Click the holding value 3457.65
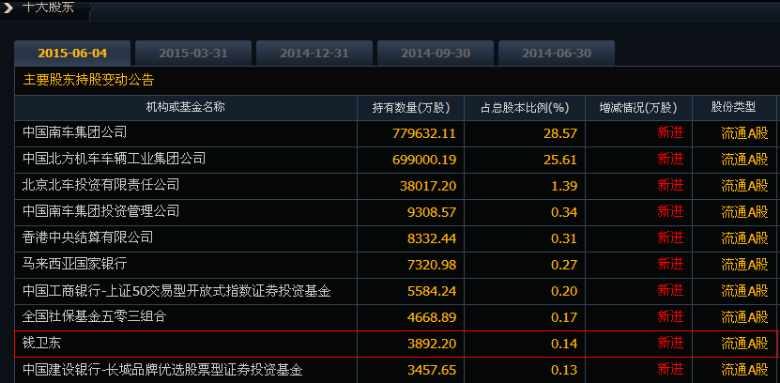 (x=431, y=370)
